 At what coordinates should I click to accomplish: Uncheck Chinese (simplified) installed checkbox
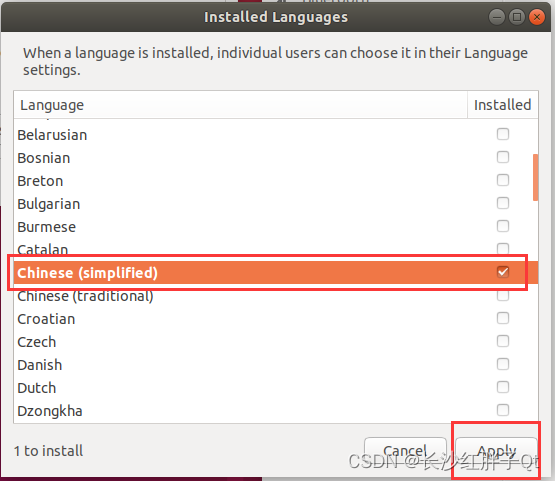[503, 272]
